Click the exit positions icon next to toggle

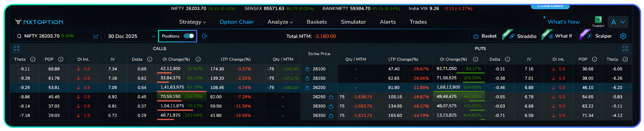[x=205, y=36]
